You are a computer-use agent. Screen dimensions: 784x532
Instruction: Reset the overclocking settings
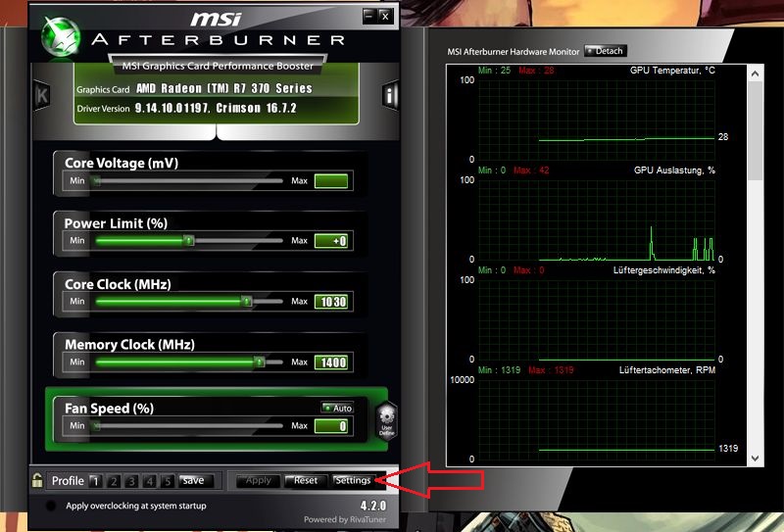point(306,480)
